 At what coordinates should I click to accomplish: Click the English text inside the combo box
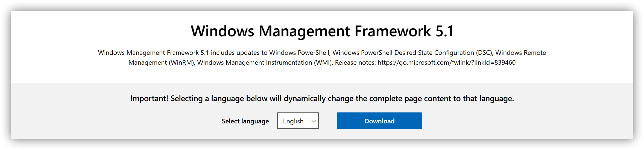pos(293,121)
